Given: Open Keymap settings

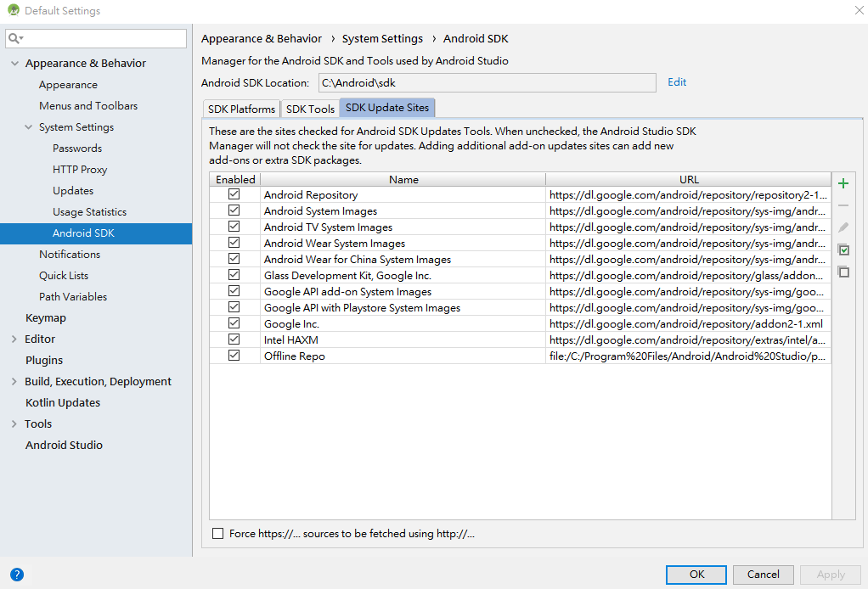Looking at the screenshot, I should tap(45, 318).
